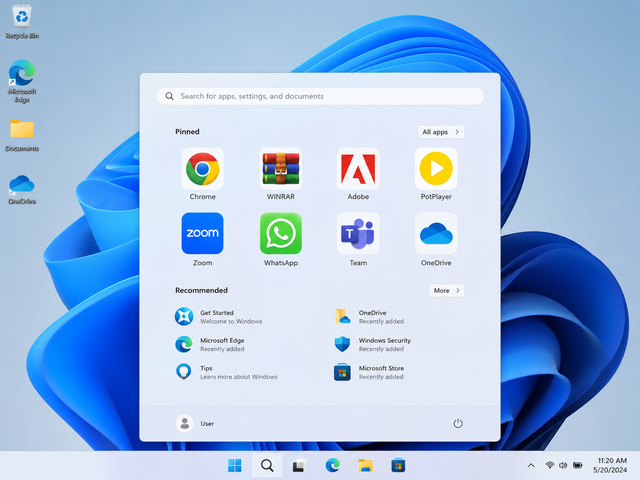
Task: Launch WINRAR from pinned apps
Action: point(281,174)
